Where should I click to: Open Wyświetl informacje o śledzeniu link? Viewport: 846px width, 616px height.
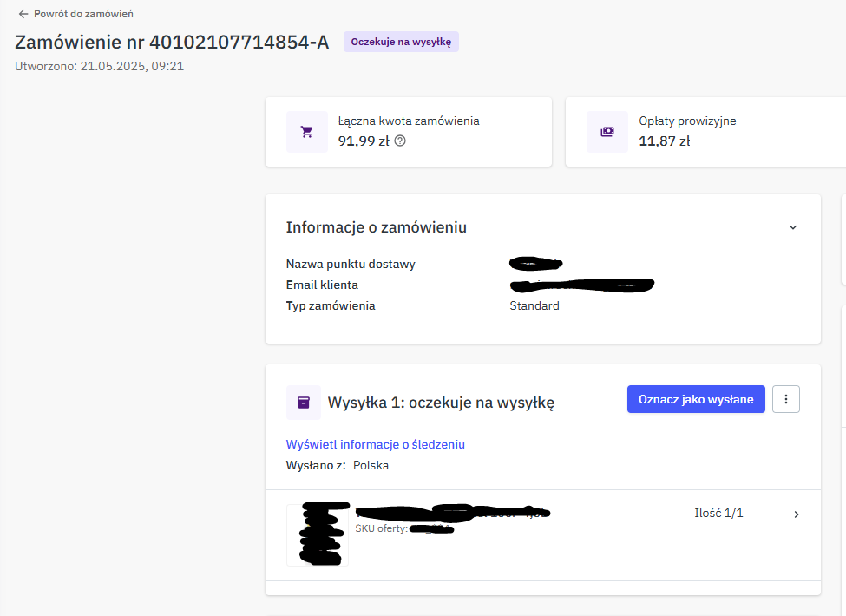pos(376,444)
